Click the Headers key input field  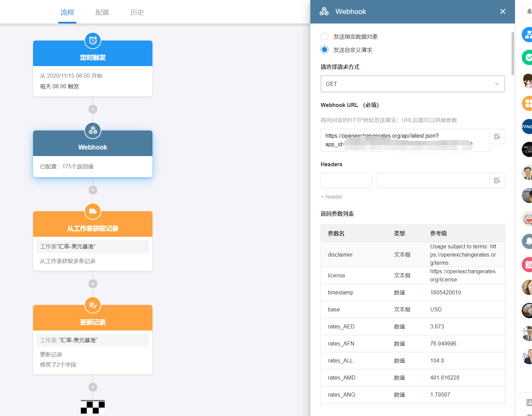346,181
